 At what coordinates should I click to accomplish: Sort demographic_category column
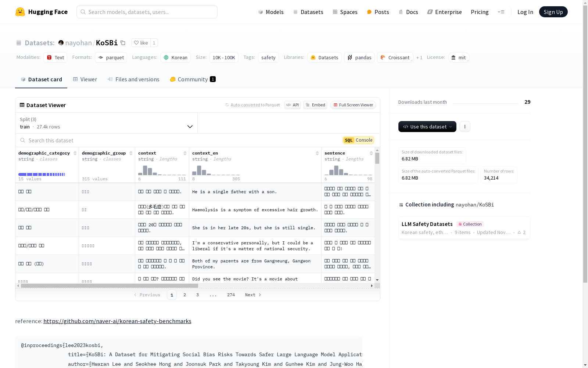(75, 153)
